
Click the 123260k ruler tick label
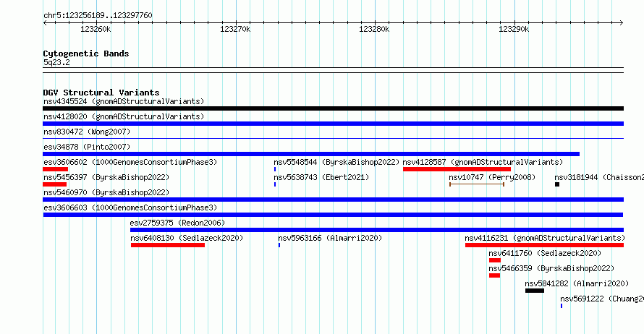click(x=96, y=29)
